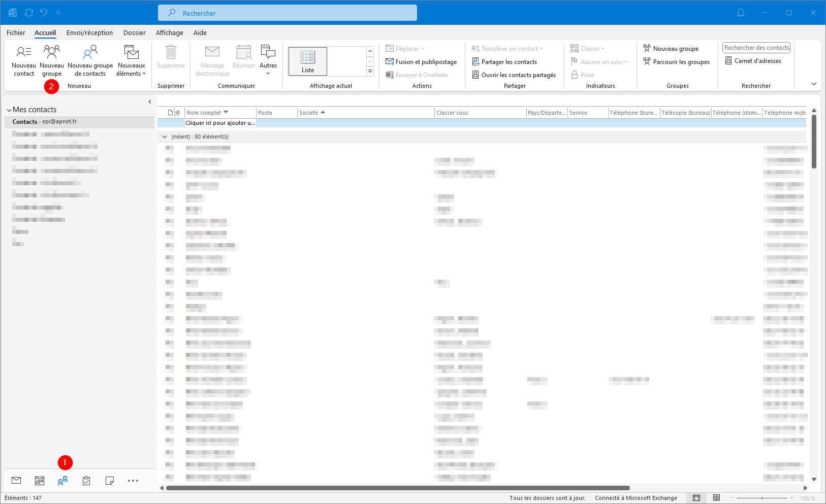The height and width of the screenshot is (504, 826).
Task: Click the Supprimer trash icon
Action: [171, 52]
